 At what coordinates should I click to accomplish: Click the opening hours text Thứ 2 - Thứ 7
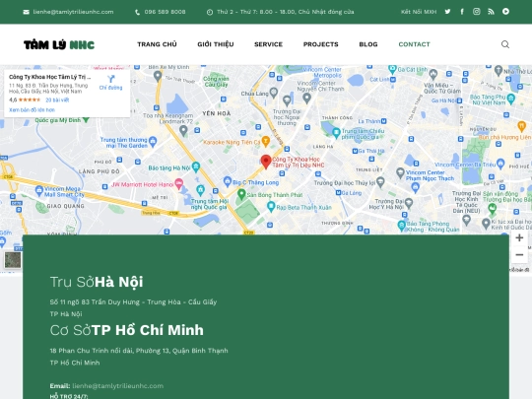coord(286,12)
